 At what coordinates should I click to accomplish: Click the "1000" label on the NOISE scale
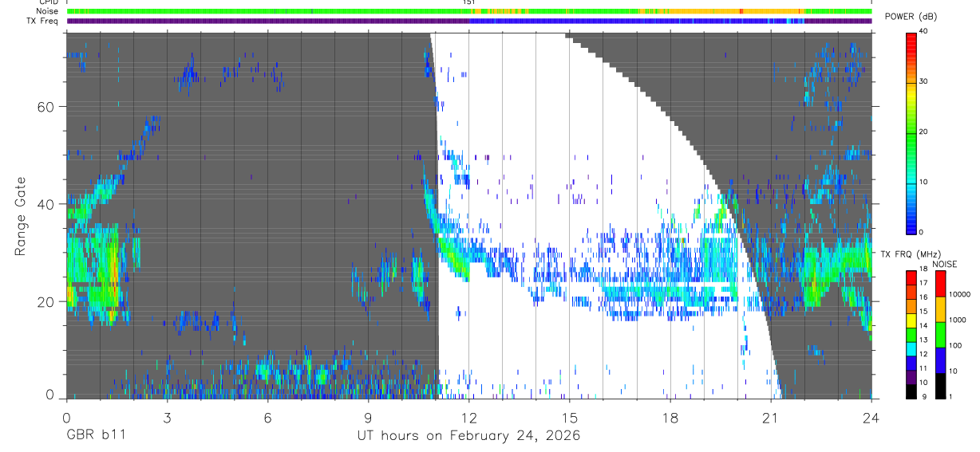958,320
